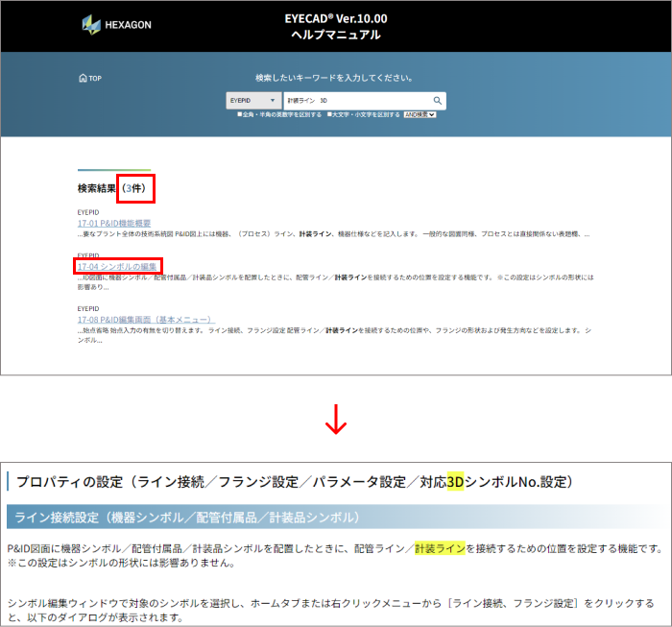Open link 17-01 P&ID機能概要
The height and width of the screenshot is (627, 672).
point(114,224)
